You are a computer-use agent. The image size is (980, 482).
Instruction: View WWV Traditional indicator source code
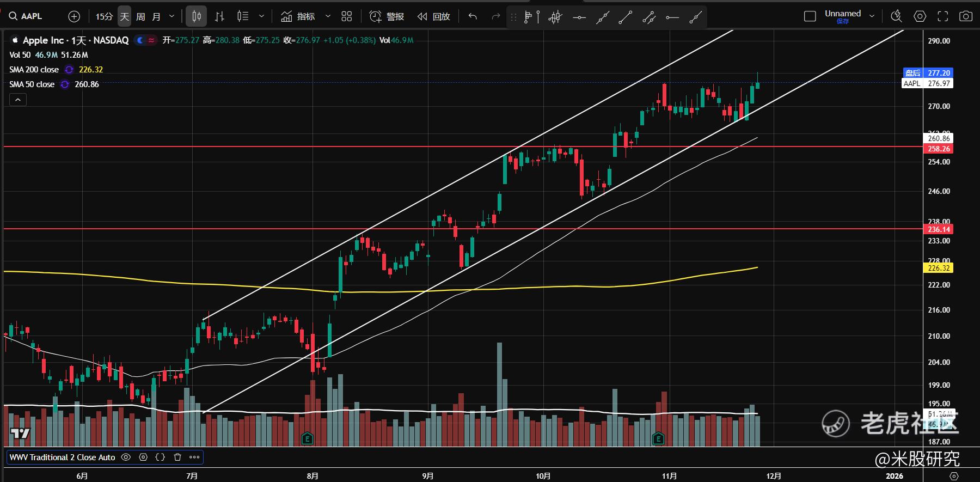pyautogui.click(x=160, y=457)
